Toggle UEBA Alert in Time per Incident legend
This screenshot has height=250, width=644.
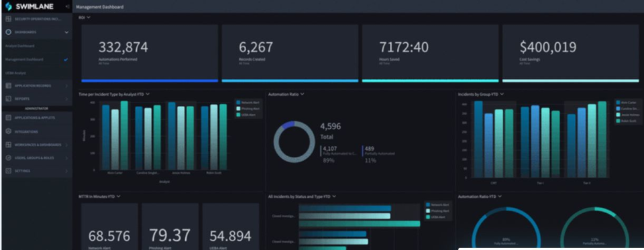pyautogui.click(x=246, y=115)
